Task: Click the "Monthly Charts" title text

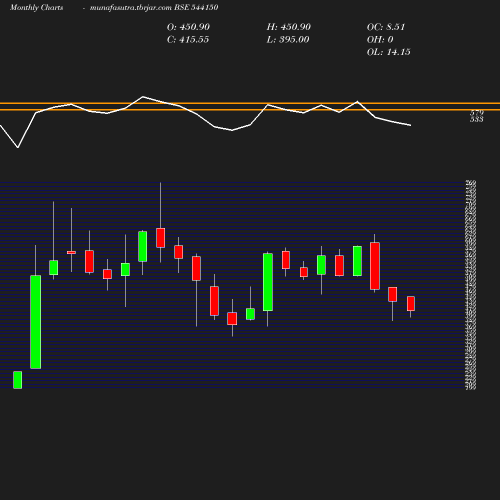Action: 37,7
